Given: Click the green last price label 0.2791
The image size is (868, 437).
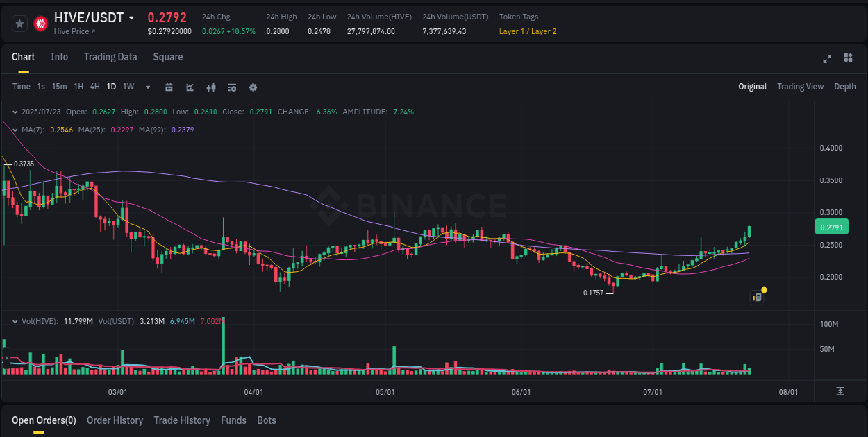Looking at the screenshot, I should (831, 227).
